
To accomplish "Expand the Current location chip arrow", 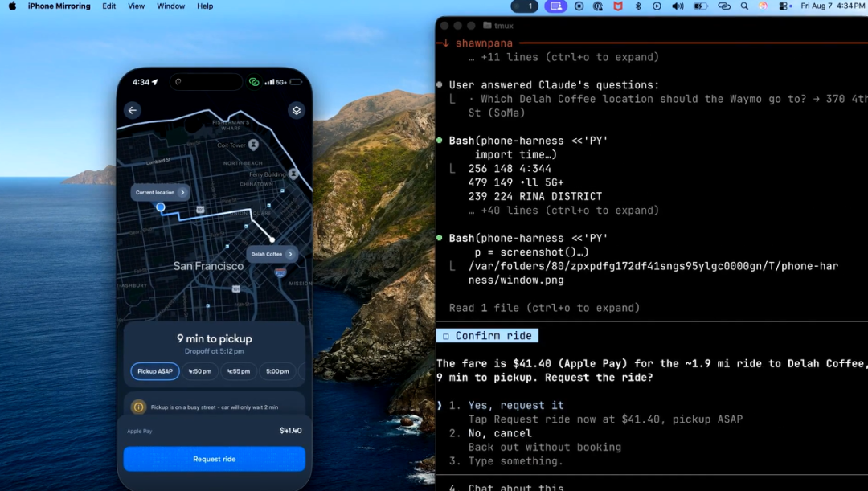I will (182, 192).
